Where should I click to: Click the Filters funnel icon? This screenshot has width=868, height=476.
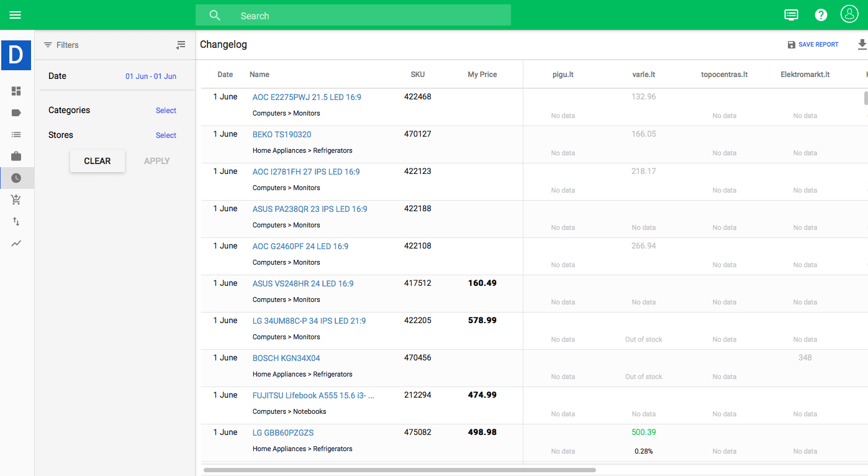coord(48,45)
